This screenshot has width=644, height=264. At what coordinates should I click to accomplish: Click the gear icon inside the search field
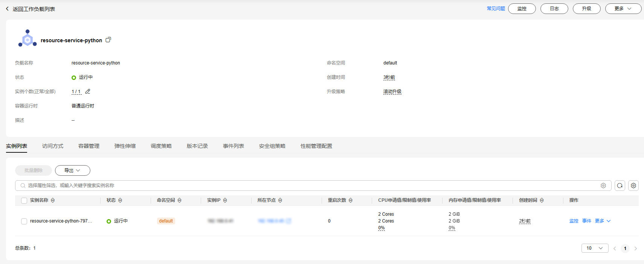pos(603,186)
